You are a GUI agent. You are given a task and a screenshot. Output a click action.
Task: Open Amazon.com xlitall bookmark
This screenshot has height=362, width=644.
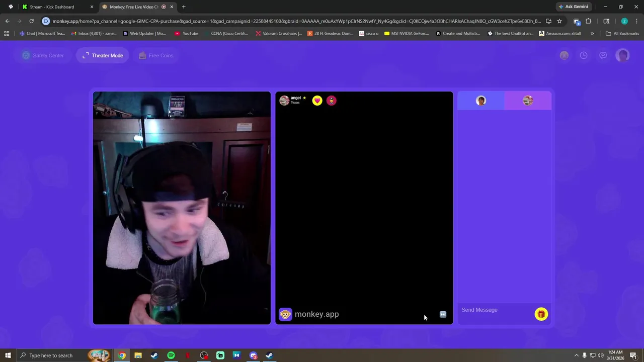(559, 34)
